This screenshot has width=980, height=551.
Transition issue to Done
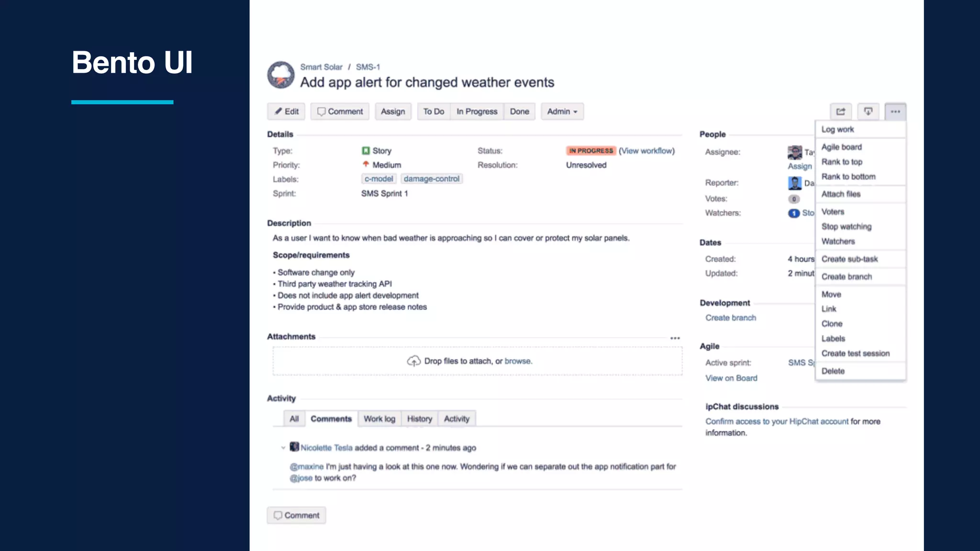point(519,111)
